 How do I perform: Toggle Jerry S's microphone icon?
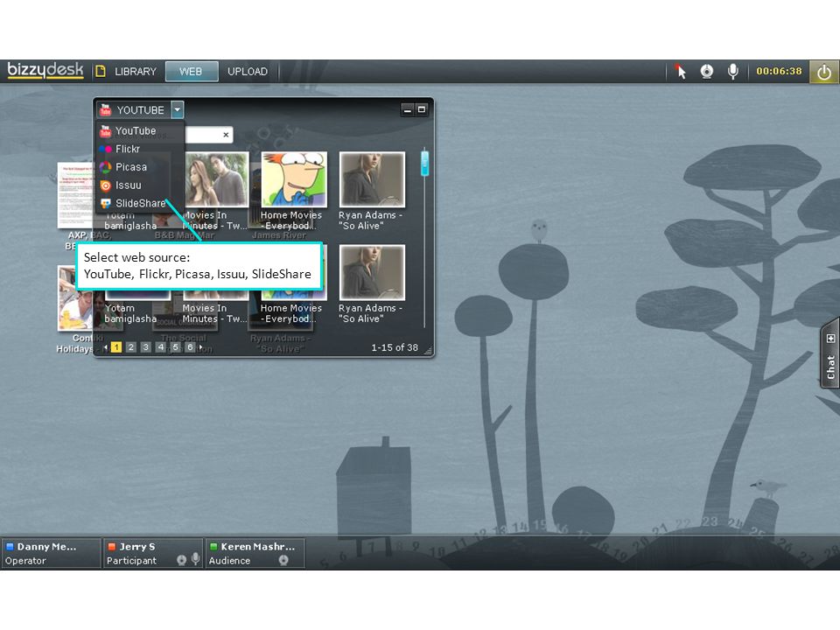point(196,559)
